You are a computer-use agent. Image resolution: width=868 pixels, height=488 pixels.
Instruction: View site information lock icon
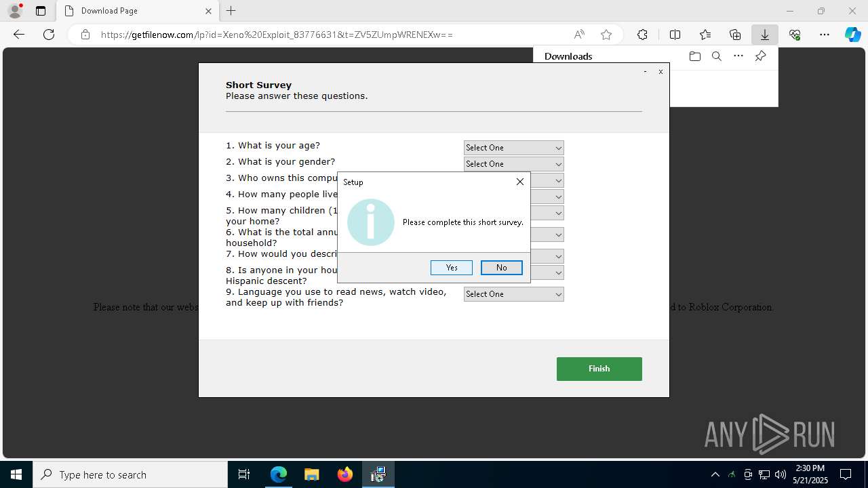pos(85,35)
